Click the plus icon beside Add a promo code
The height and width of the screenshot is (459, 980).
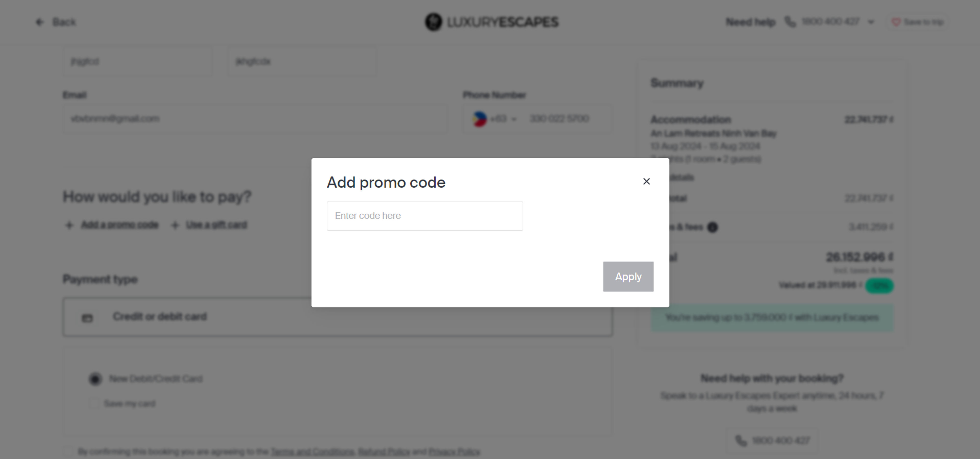click(69, 225)
